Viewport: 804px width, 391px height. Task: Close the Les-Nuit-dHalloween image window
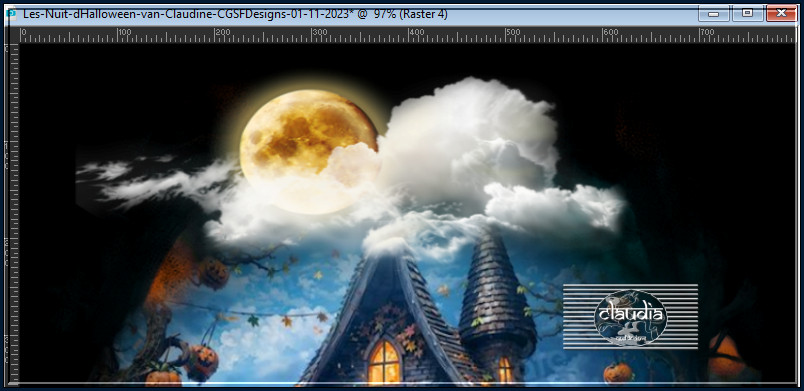click(x=781, y=13)
